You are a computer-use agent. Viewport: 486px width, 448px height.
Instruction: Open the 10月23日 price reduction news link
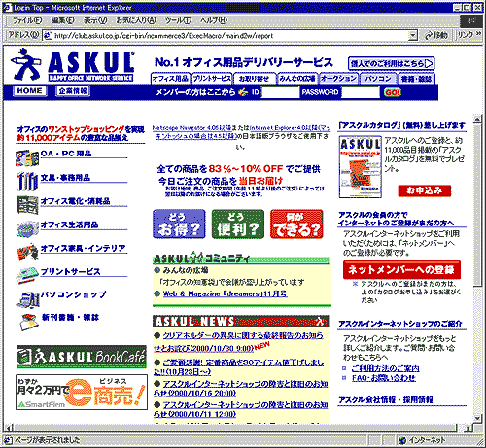pos(239,367)
